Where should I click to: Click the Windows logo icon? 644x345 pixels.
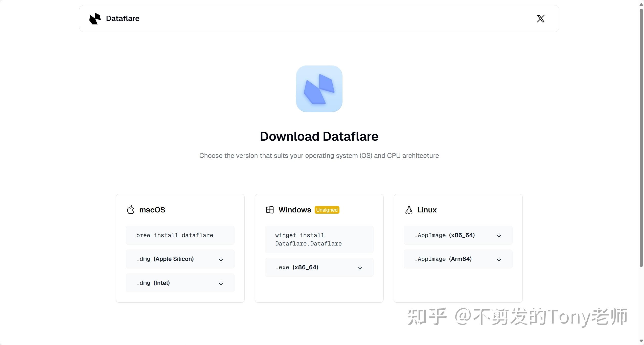click(x=270, y=210)
